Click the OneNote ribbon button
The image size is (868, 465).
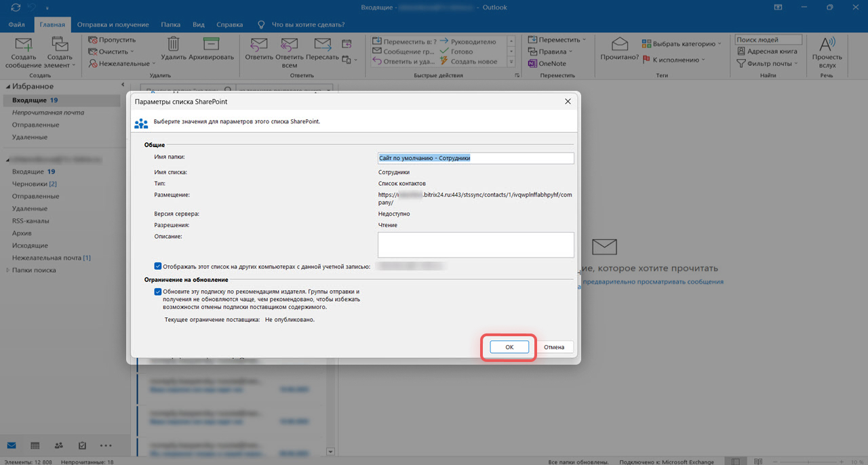point(547,63)
